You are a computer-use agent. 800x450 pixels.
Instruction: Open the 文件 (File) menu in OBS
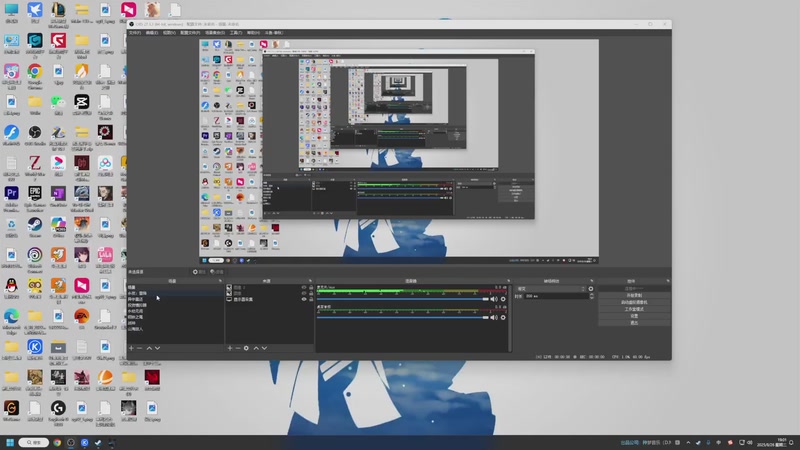[x=135, y=33]
